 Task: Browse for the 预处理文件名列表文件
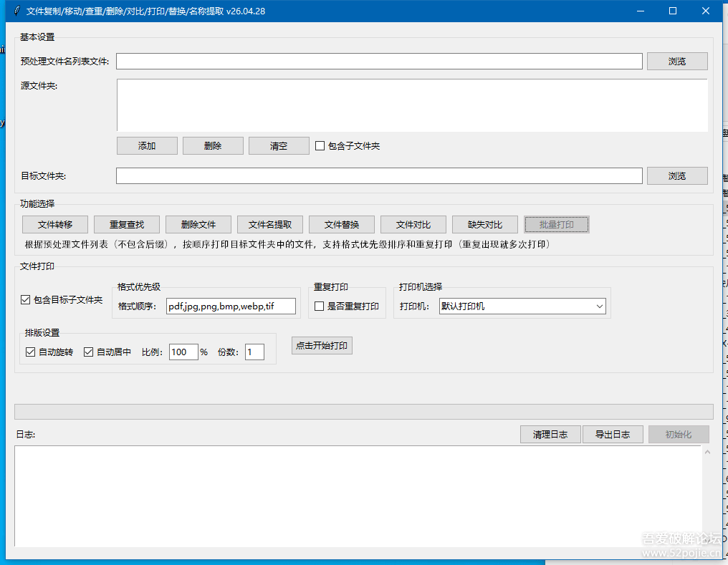(x=677, y=62)
